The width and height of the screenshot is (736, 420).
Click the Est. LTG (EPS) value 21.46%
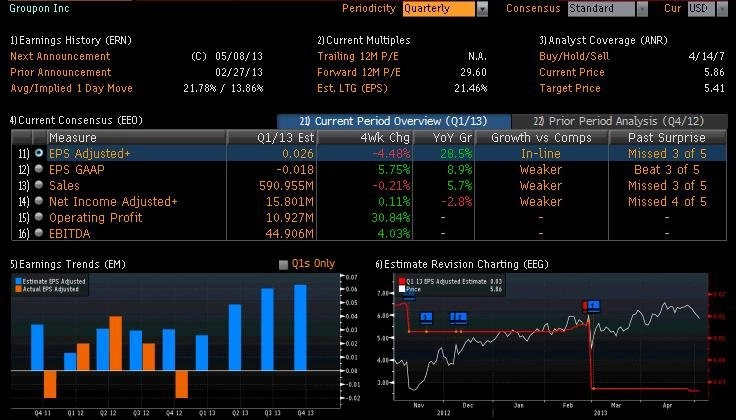[x=470, y=88]
